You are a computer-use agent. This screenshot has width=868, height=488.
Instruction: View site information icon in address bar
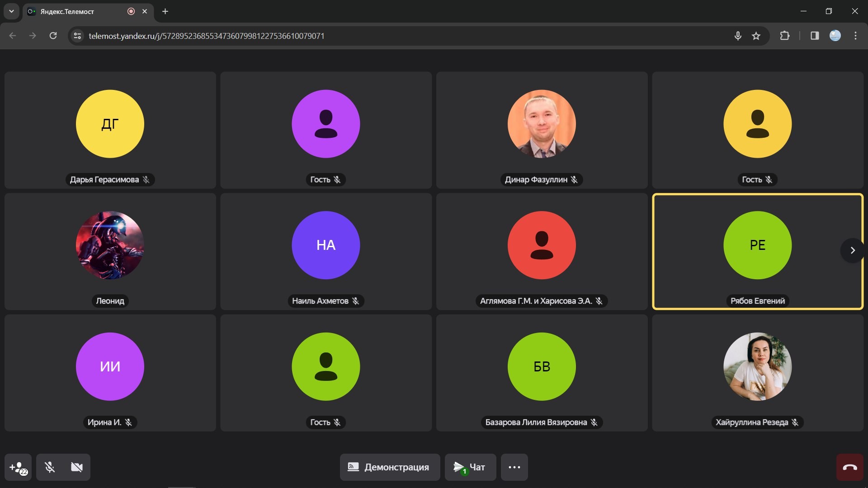tap(77, 36)
